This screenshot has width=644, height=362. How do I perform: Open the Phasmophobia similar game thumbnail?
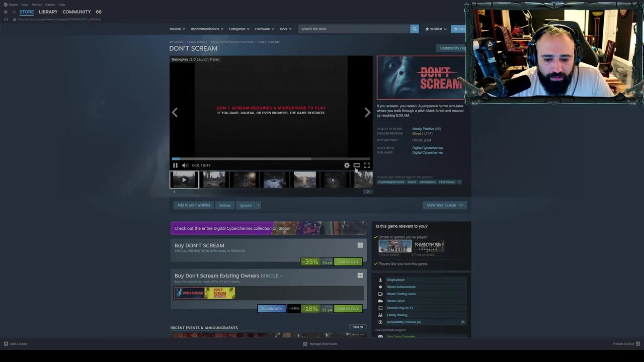[x=429, y=246]
